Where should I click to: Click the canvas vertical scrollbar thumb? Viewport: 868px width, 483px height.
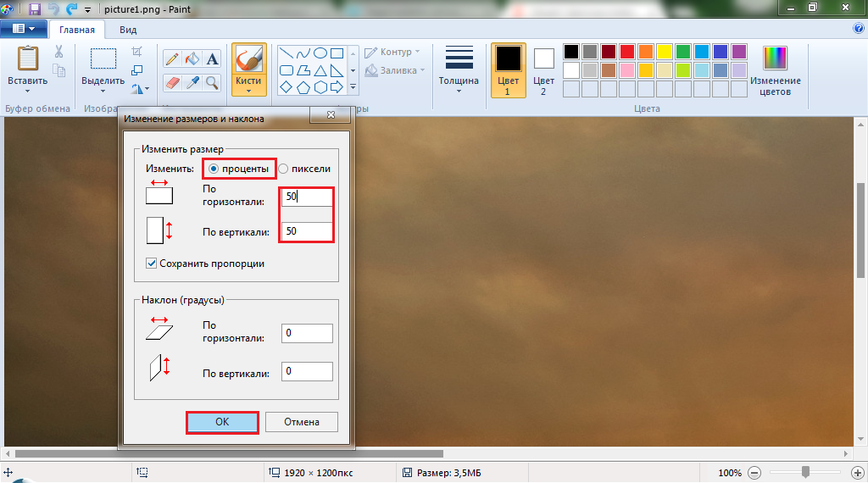861,230
